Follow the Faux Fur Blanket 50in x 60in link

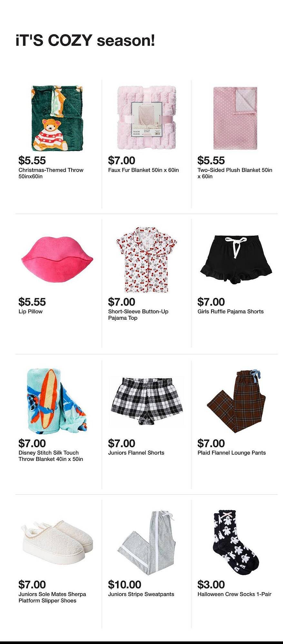143,170
